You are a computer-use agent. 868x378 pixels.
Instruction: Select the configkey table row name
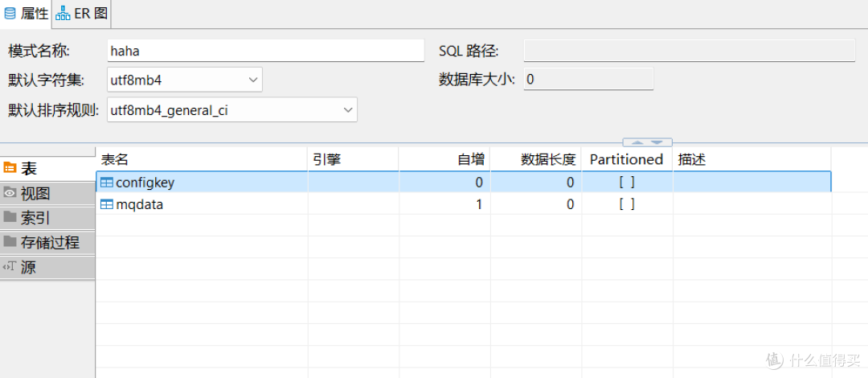tap(145, 183)
